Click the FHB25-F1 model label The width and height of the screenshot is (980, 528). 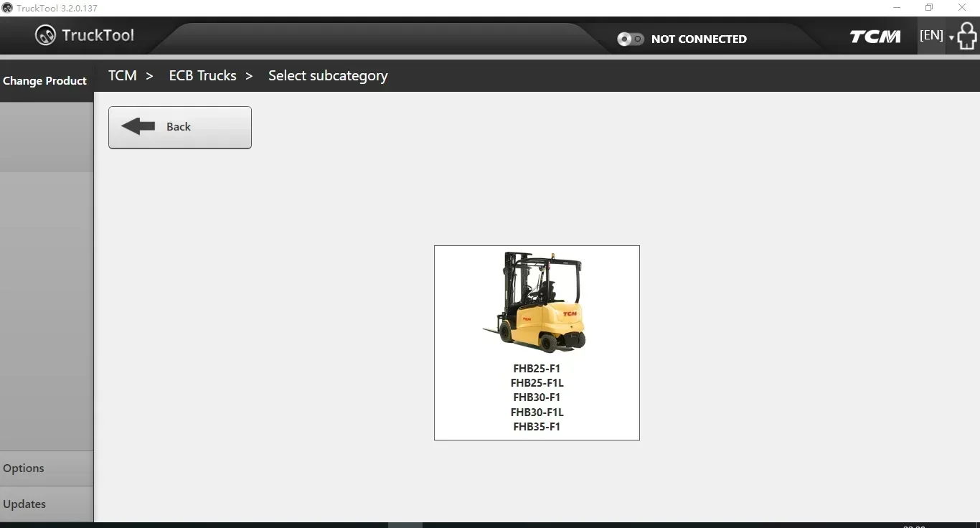click(x=537, y=369)
